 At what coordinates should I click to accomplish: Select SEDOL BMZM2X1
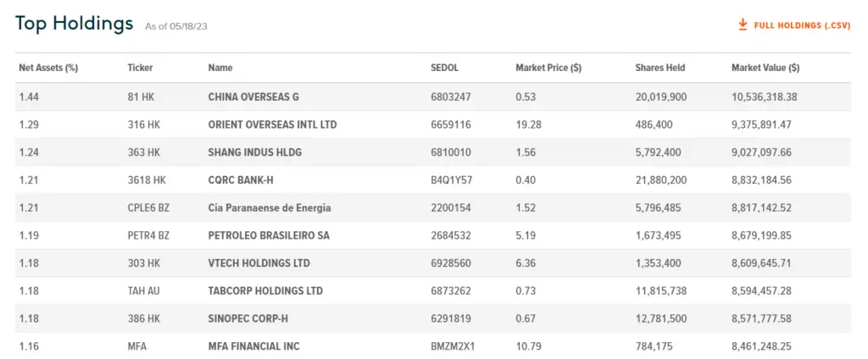point(453,346)
